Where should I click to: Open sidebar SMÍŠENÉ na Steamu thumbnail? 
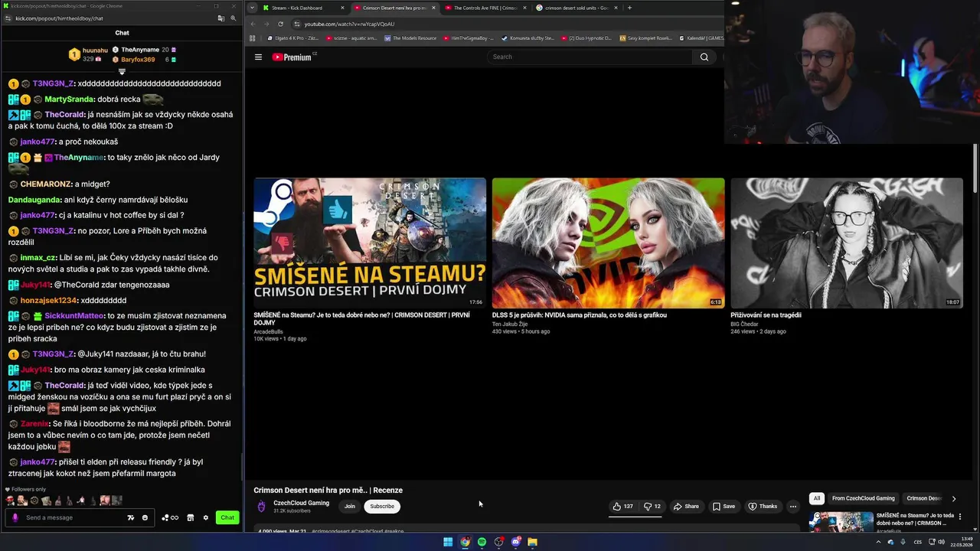(x=841, y=522)
